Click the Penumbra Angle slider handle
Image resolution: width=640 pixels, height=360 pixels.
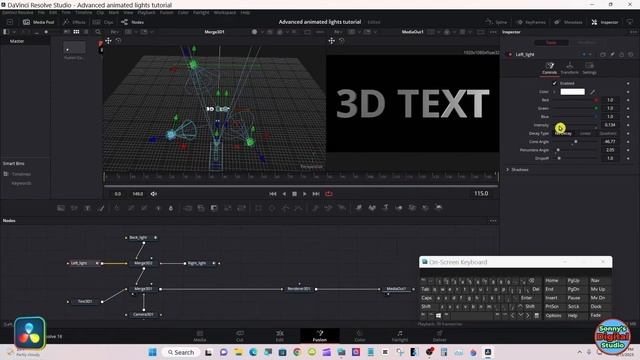pos(558,150)
